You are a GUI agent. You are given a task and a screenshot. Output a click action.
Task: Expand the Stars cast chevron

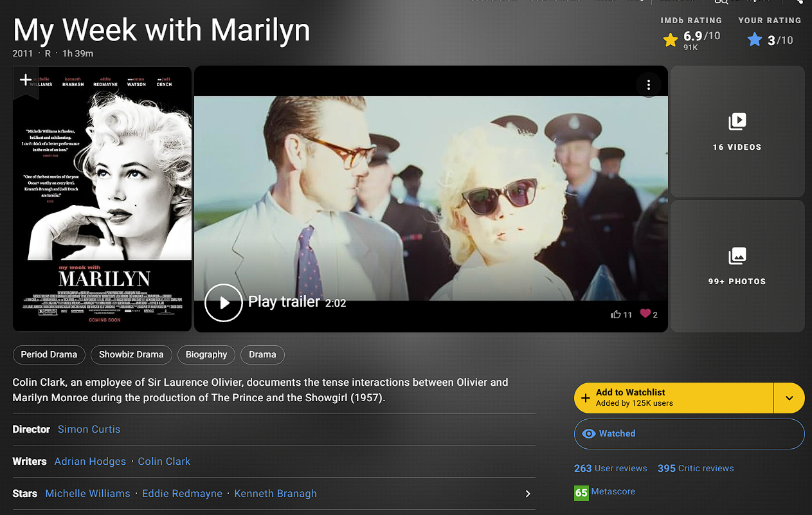tap(528, 494)
